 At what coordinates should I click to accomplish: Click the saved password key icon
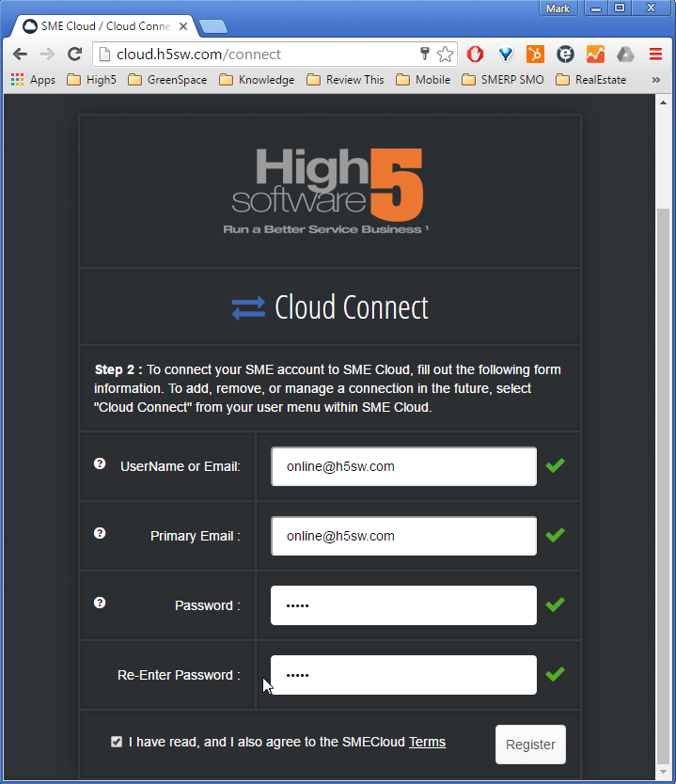pos(425,54)
